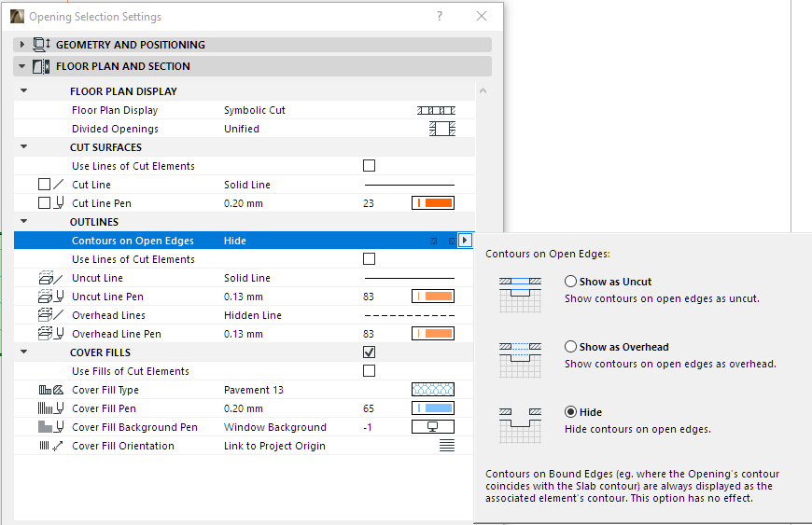Viewport: 812px width, 525px height.
Task: Close the Opening Selection Settings dialog
Action: (x=482, y=16)
